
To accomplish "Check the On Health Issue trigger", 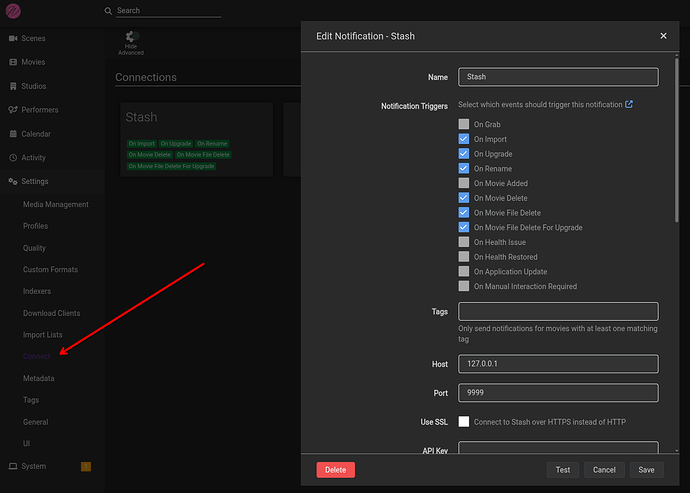I will coord(464,242).
